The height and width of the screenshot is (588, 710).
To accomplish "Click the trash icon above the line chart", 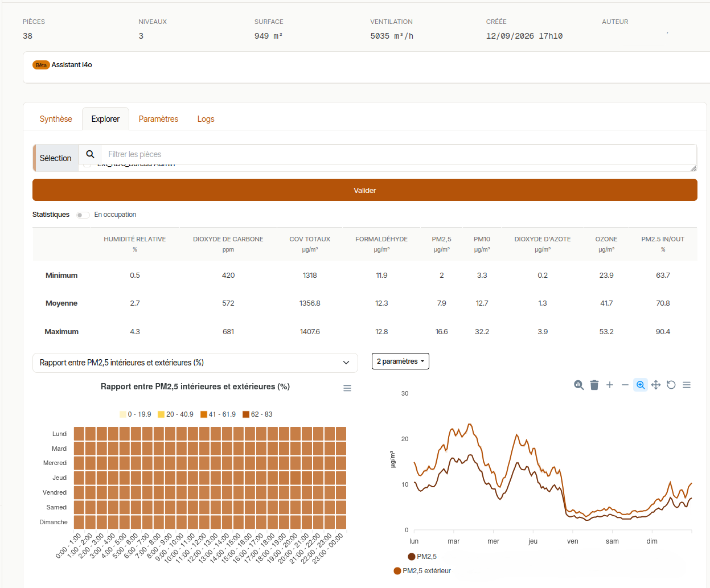I will tap(594, 385).
